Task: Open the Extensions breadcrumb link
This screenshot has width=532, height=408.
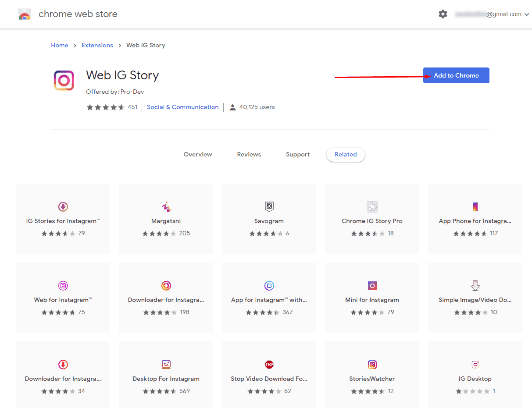Action: coord(97,45)
